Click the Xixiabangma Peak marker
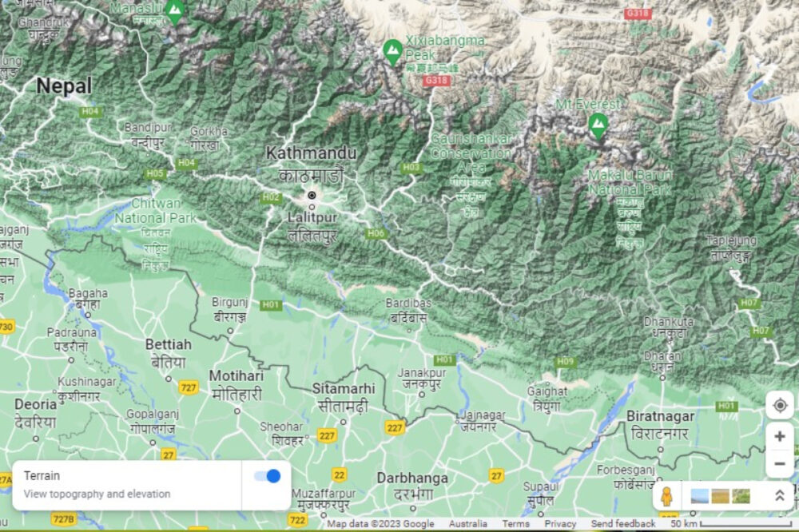799x532 pixels. coord(392,48)
